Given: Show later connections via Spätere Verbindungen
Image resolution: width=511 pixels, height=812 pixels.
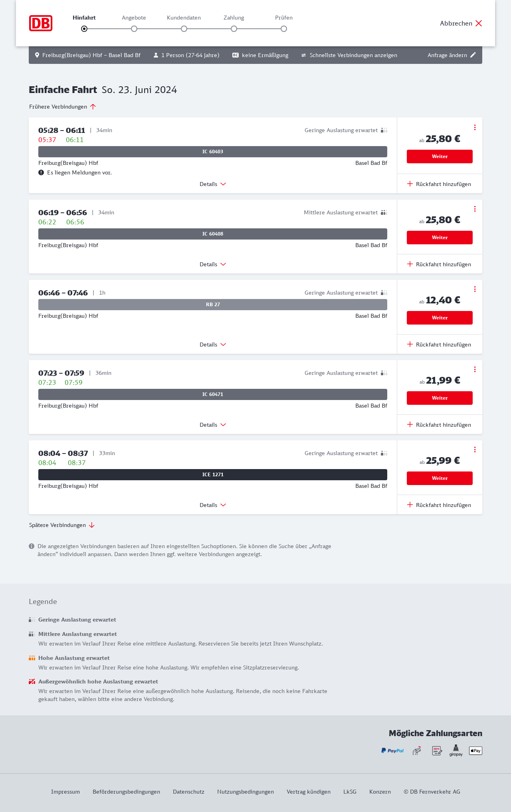Looking at the screenshot, I should 62,525.
